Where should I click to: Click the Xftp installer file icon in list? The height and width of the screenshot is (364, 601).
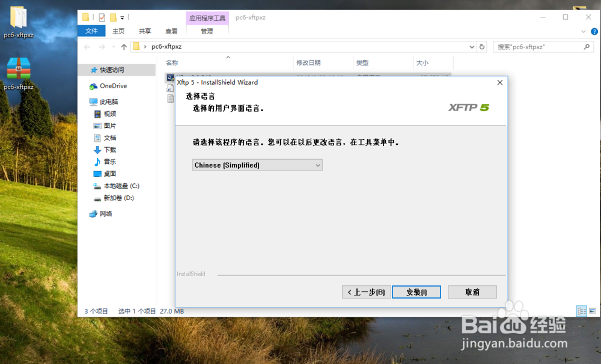tap(170, 77)
